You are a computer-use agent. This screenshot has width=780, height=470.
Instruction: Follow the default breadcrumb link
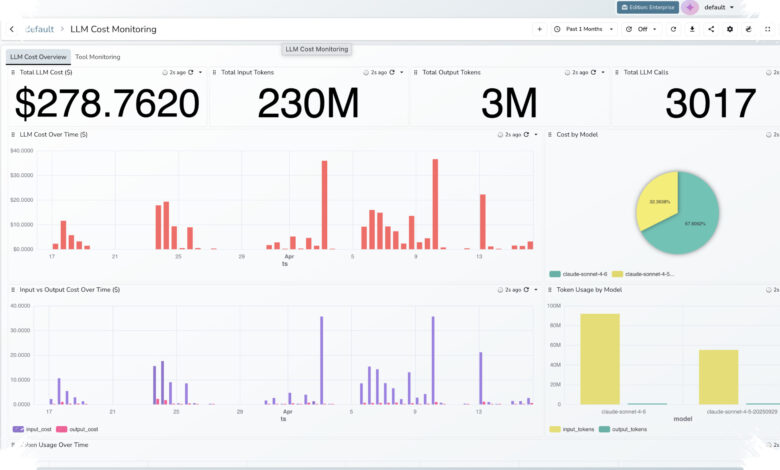pos(39,29)
